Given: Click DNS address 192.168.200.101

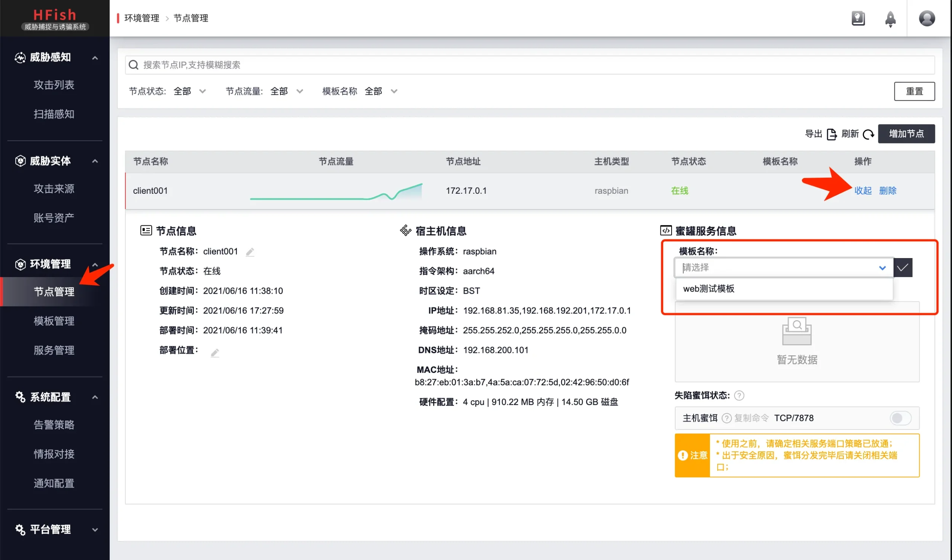Looking at the screenshot, I should pyautogui.click(x=496, y=350).
